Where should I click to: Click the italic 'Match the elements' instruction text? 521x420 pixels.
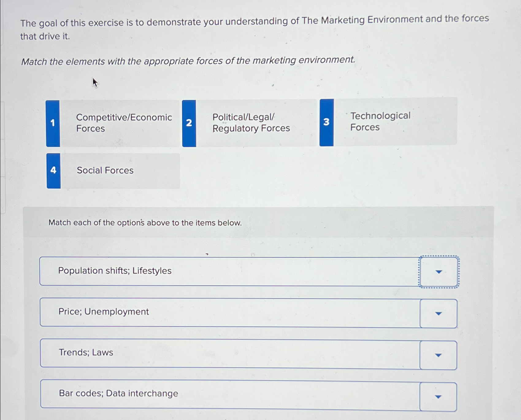click(188, 61)
